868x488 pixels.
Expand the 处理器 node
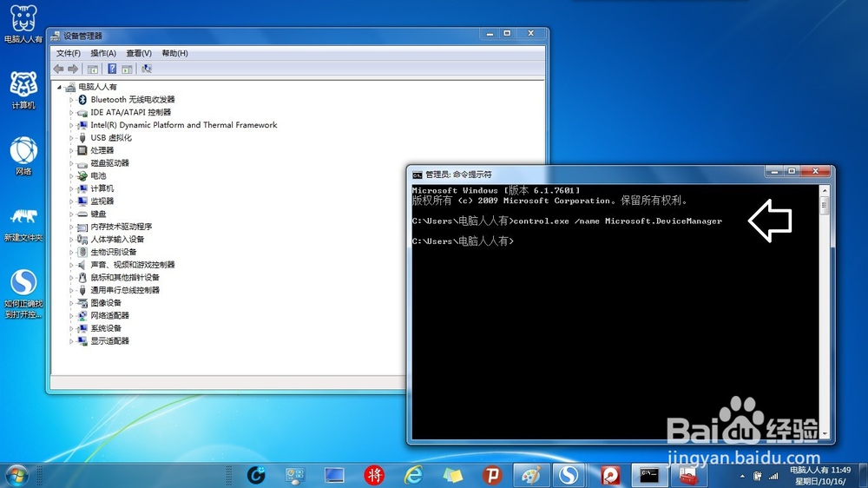[71, 151]
